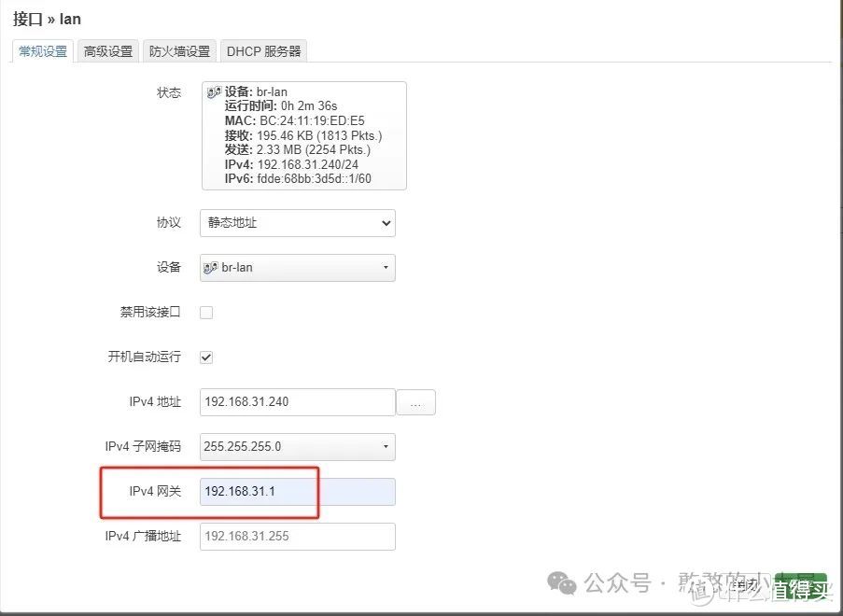This screenshot has height=616, width=843.
Task: Select the 防火墙设置 tab
Action: pos(178,51)
